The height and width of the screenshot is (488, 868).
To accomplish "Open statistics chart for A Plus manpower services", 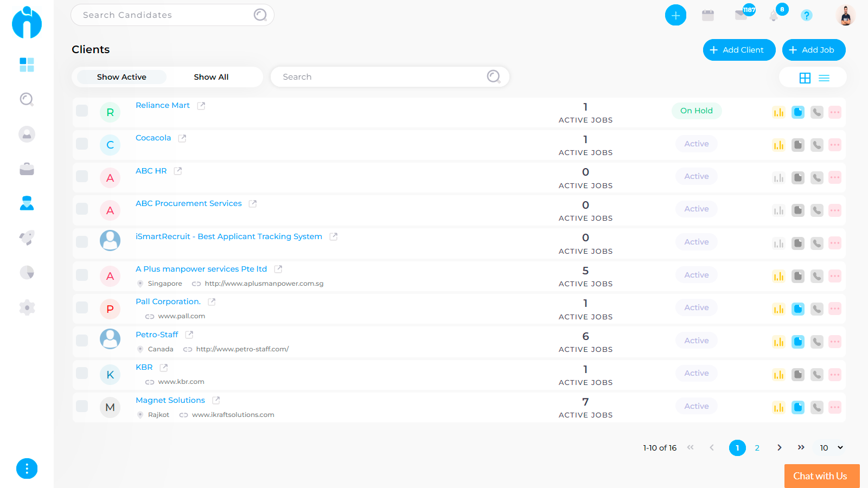I will click(778, 276).
